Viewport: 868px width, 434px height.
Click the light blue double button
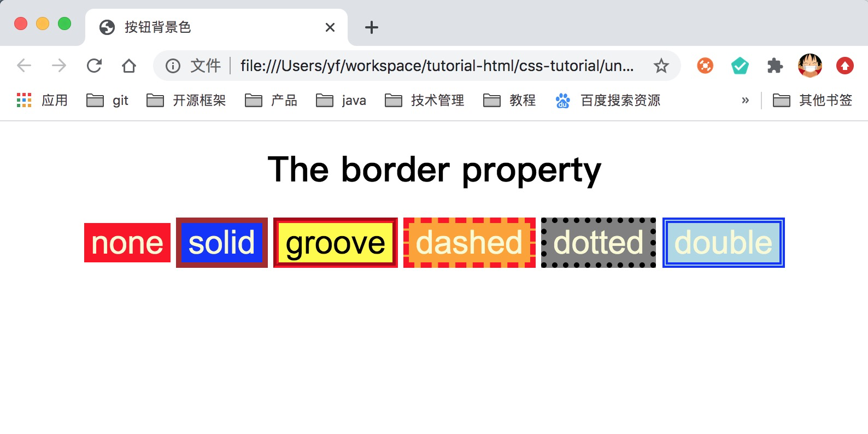point(724,243)
